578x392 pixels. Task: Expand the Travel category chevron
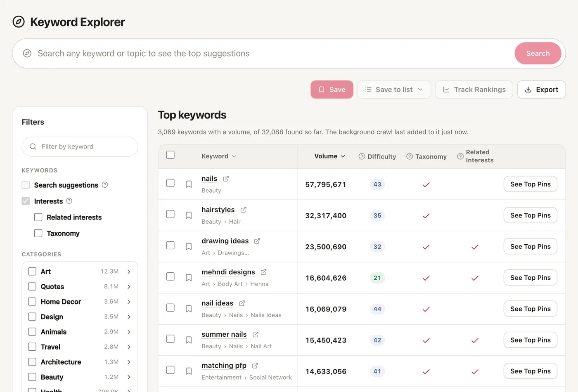coord(129,347)
